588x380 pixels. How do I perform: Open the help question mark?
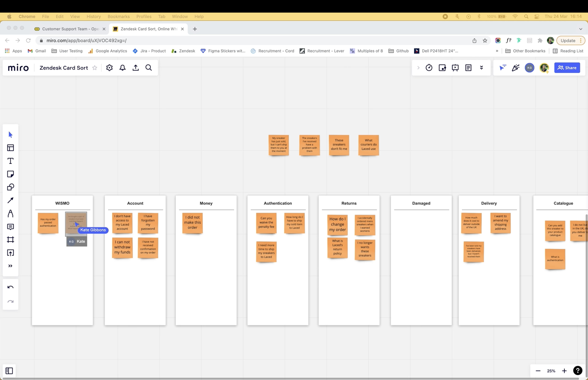[578, 370]
